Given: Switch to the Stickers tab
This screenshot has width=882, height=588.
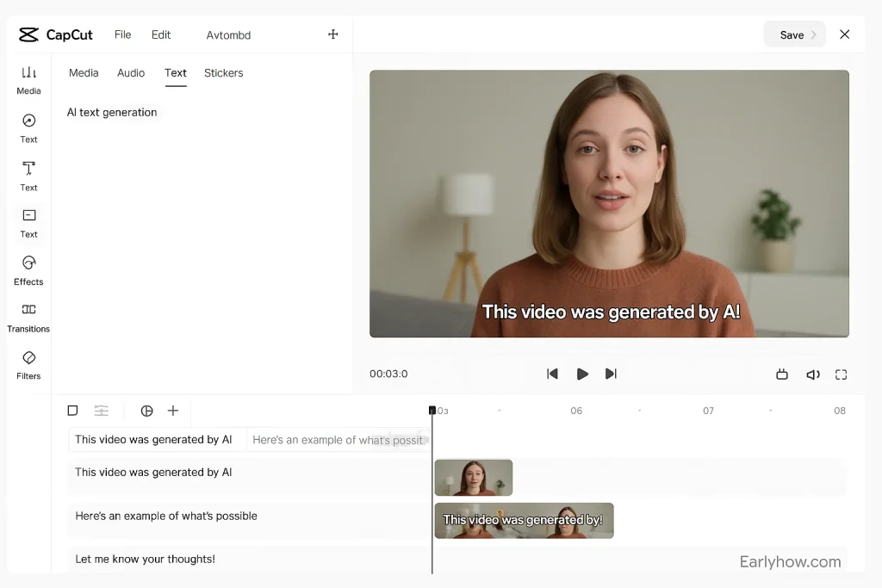Looking at the screenshot, I should pos(223,73).
